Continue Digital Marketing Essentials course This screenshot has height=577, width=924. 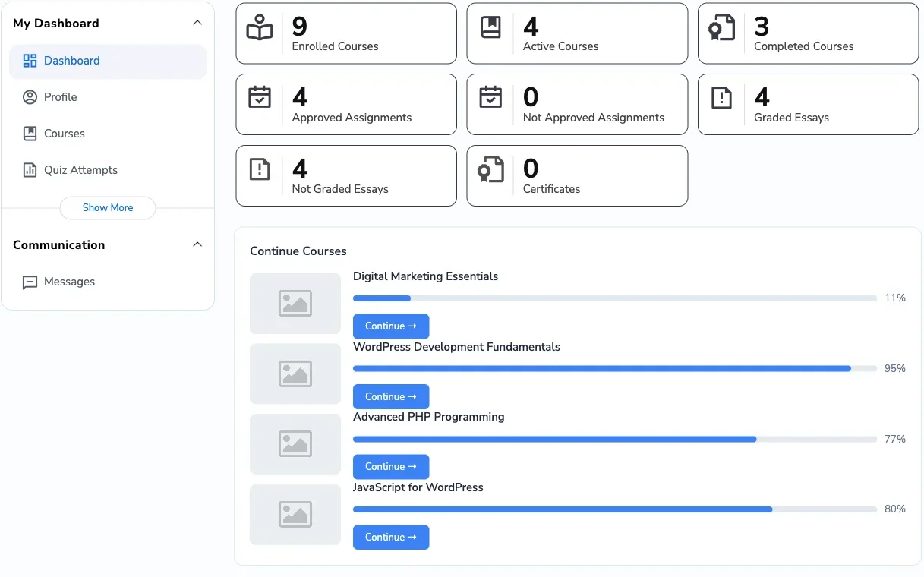tap(391, 326)
